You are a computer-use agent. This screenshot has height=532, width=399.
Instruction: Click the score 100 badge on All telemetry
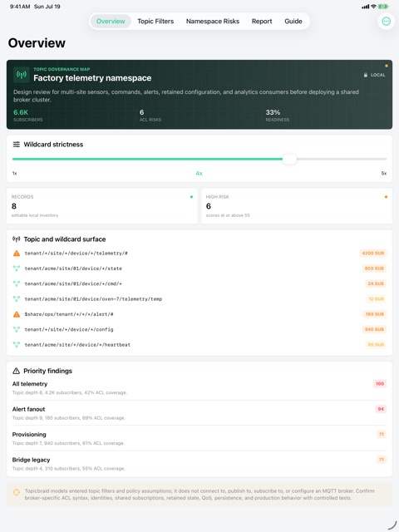pos(380,384)
